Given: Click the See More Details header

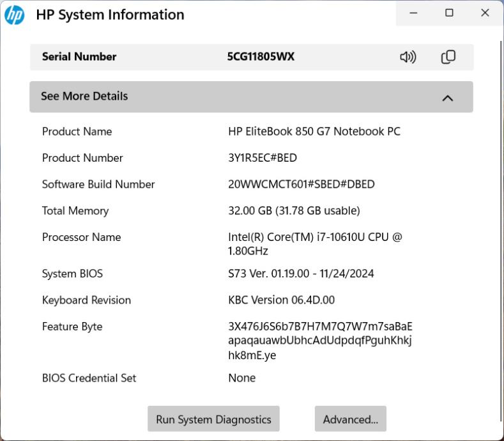Looking at the screenshot, I should (x=84, y=97).
